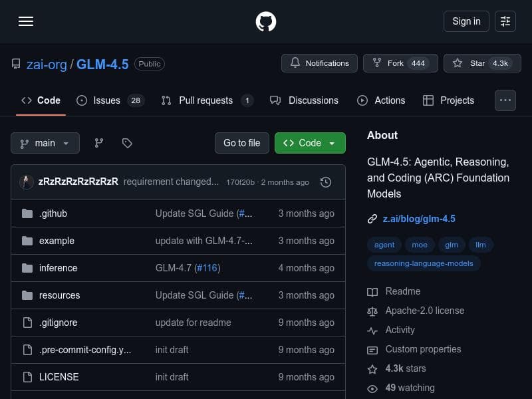Click the GitHub logo
532x399 pixels.
266,21
